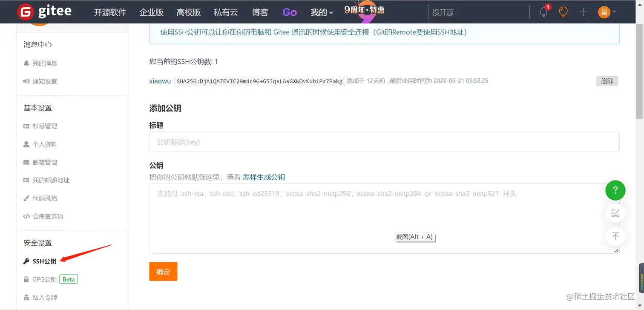Click the 搜开源 search field
The image size is (644, 310).
coord(478,12)
